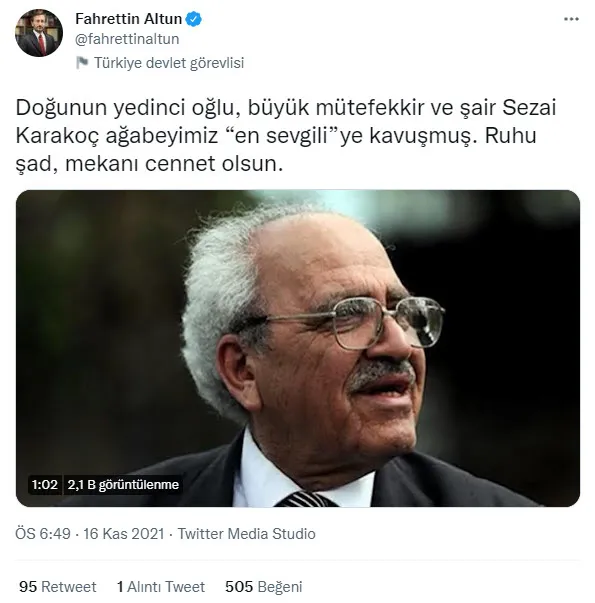
Task: View the 95 Retweet list
Action: [58, 587]
